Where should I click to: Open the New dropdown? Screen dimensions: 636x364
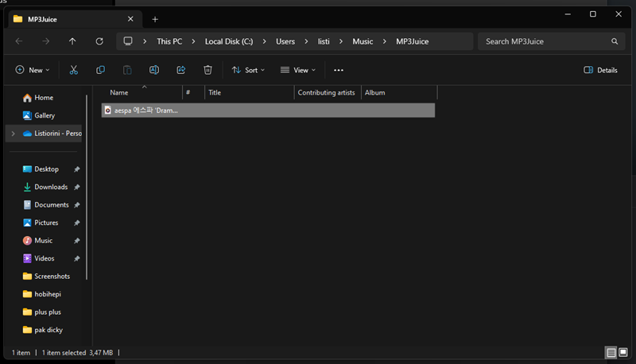(x=33, y=70)
